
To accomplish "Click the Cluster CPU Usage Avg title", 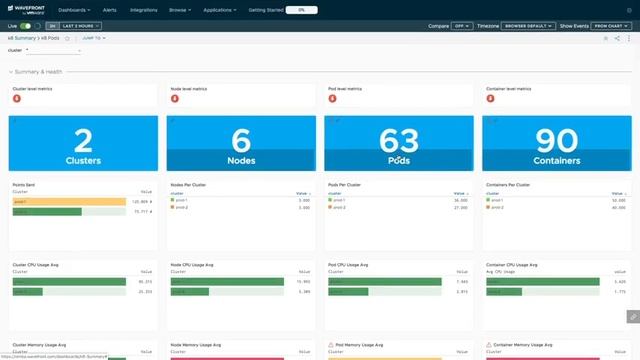I will tap(36, 265).
